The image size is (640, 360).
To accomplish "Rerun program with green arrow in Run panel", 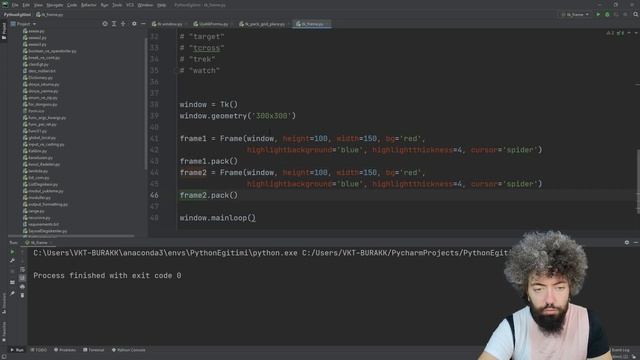I will 12,252.
